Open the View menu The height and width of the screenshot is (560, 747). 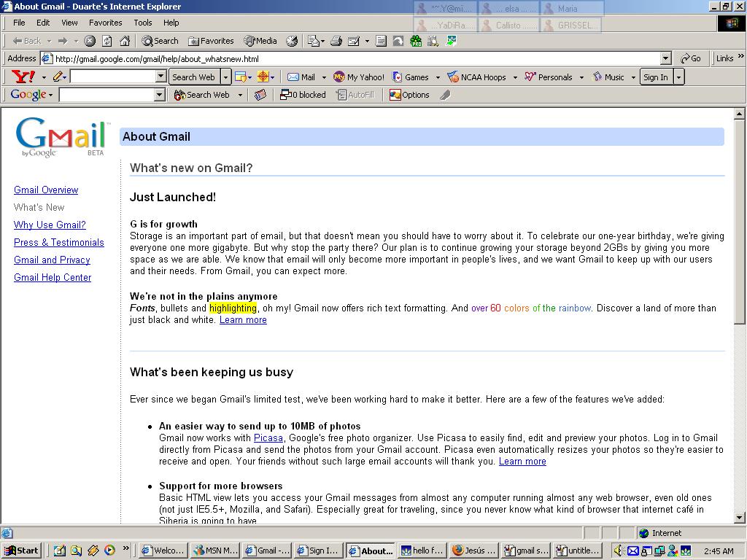coord(69,23)
